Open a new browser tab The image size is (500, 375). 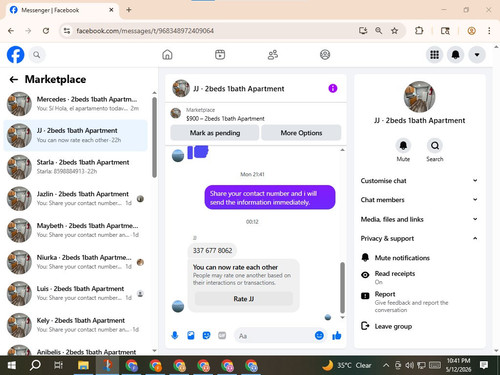coord(129,10)
